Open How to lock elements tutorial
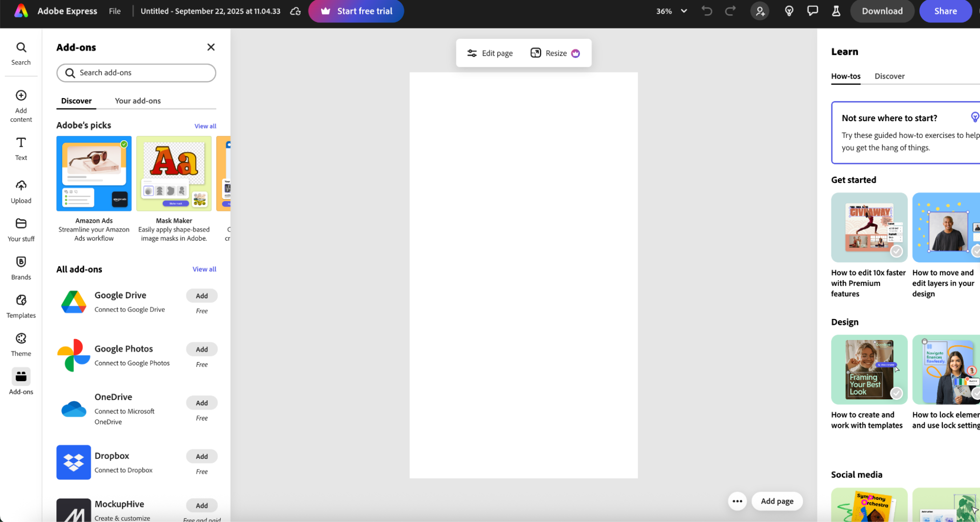 pyautogui.click(x=946, y=369)
